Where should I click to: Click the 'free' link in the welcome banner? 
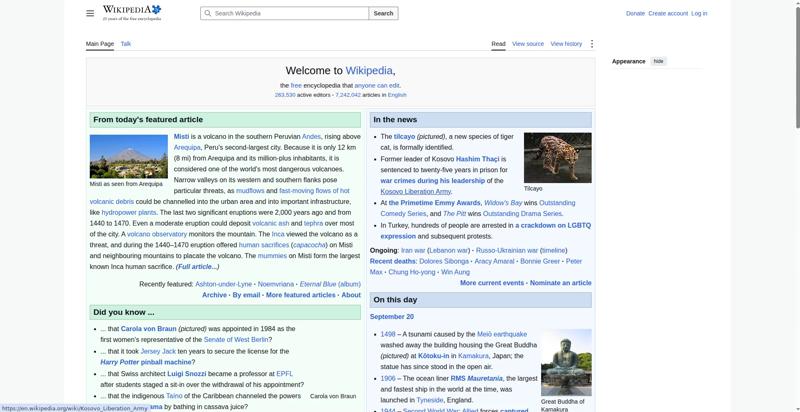(296, 86)
